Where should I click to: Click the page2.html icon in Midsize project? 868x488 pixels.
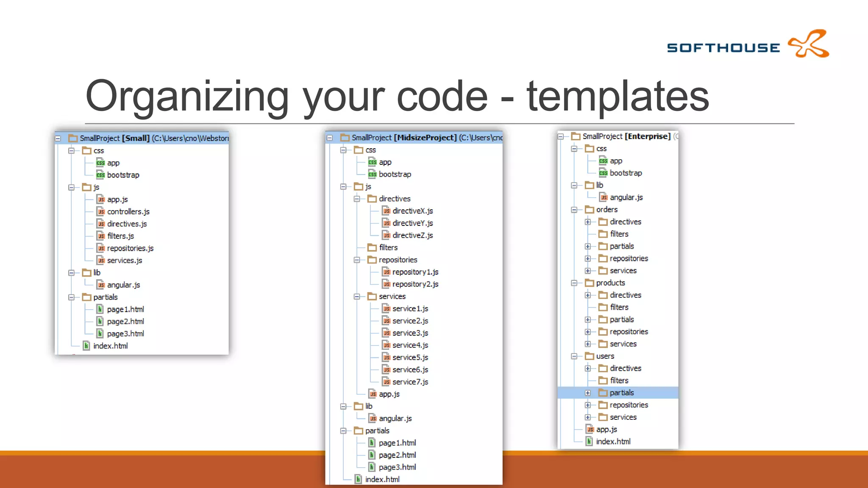[x=372, y=455]
